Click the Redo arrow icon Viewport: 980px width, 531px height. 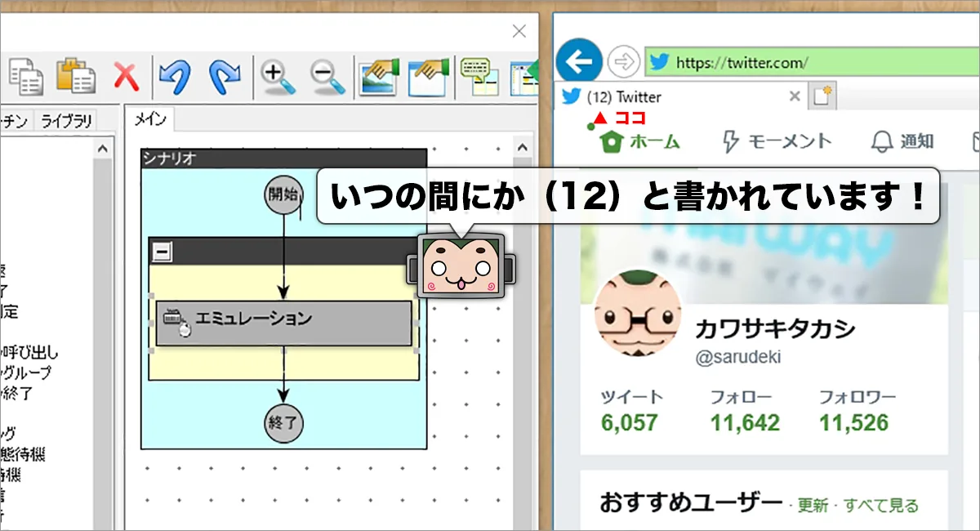point(225,77)
